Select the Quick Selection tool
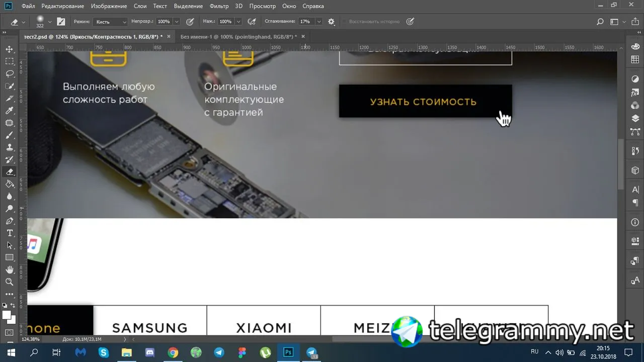 click(x=9, y=86)
